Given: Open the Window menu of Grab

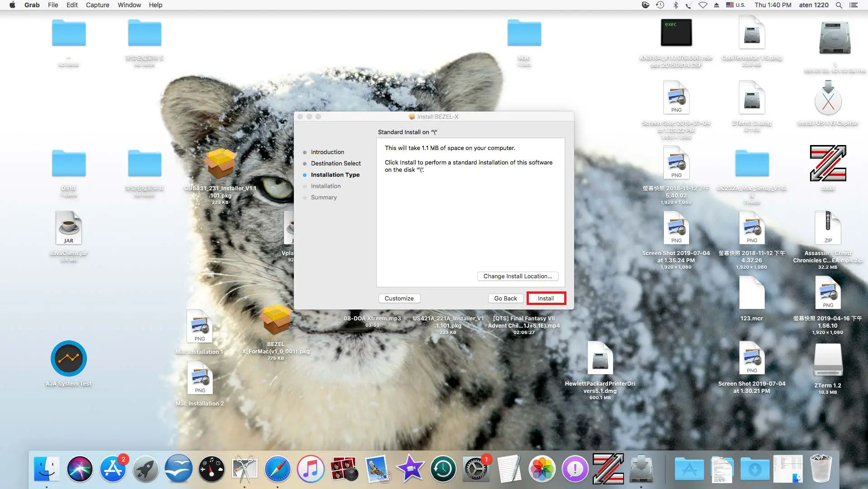Looking at the screenshot, I should (x=129, y=5).
